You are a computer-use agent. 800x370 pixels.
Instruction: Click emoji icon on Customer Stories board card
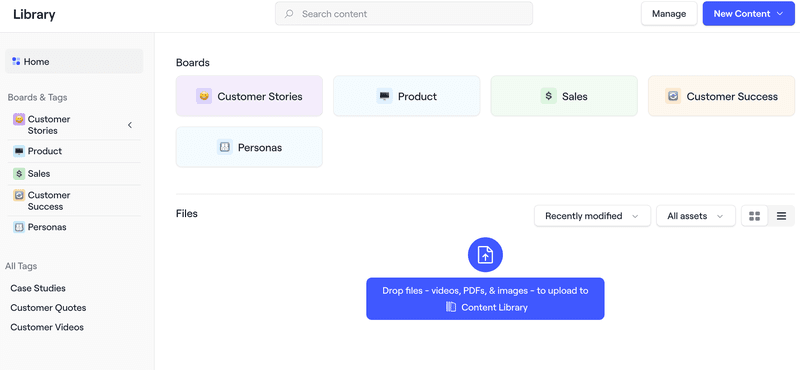(x=204, y=96)
